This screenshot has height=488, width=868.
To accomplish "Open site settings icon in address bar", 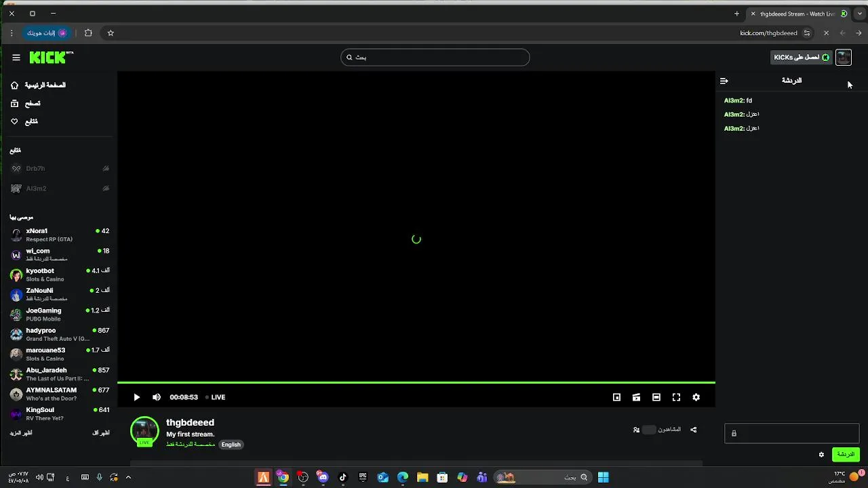I will 806,33.
